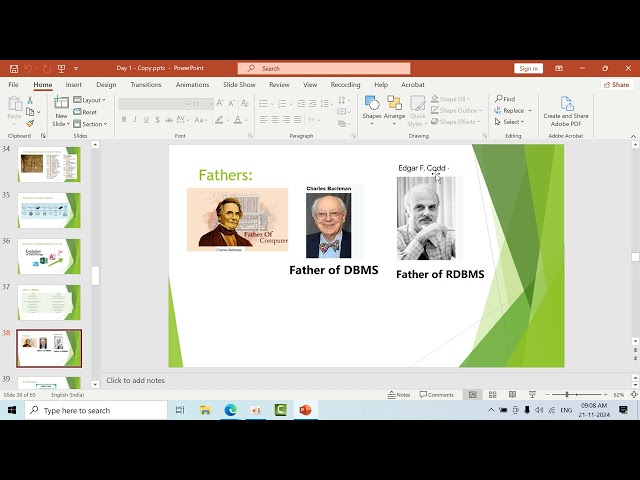The width and height of the screenshot is (640, 480).
Task: Toggle Notes pane in status bar
Action: (399, 395)
